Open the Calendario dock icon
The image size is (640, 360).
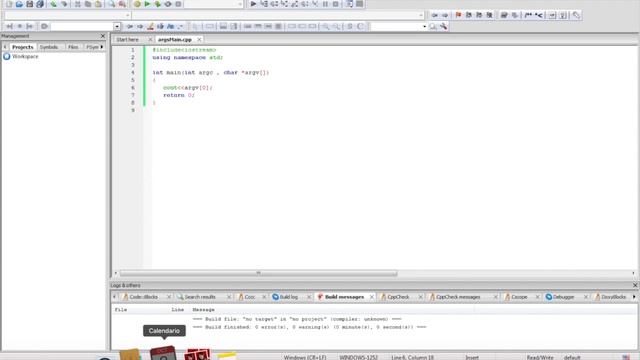pos(163,353)
